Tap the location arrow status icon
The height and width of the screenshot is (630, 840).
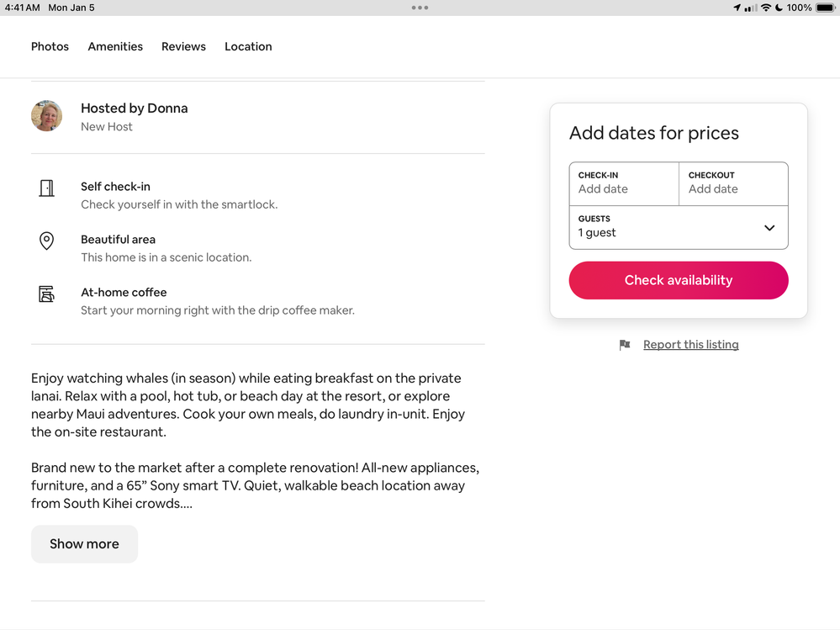[737, 8]
